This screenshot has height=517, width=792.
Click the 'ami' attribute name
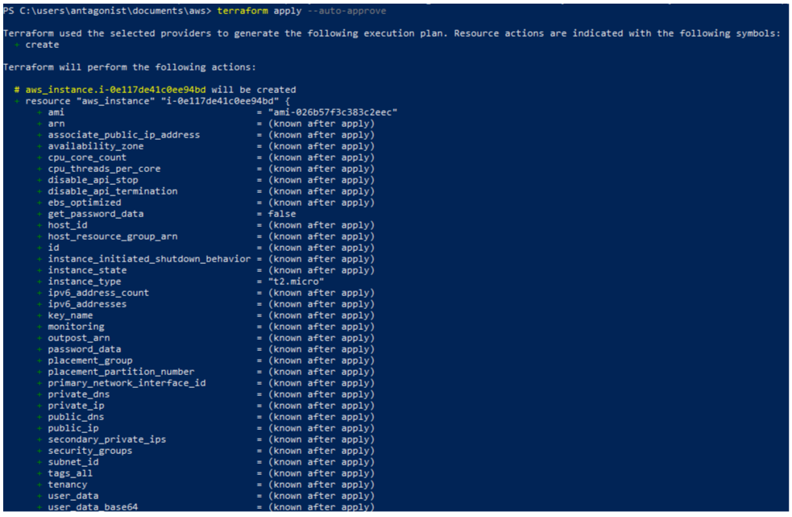[56, 112]
